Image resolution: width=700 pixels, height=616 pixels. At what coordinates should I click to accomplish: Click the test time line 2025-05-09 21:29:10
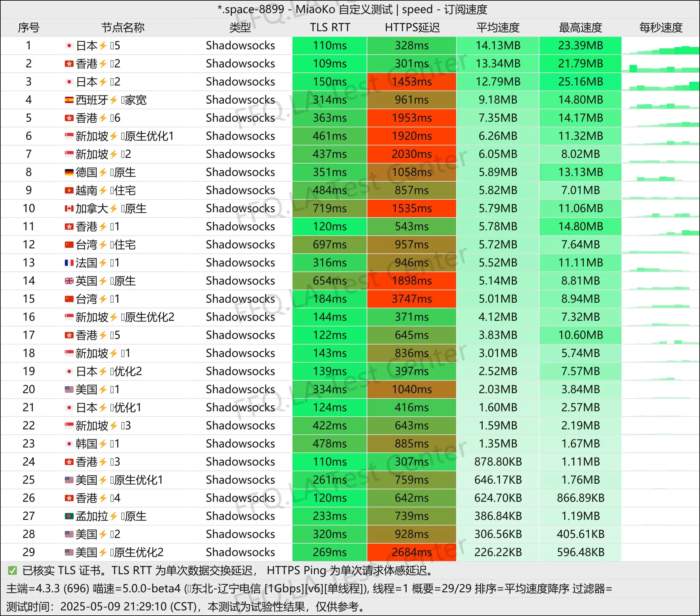(185, 607)
